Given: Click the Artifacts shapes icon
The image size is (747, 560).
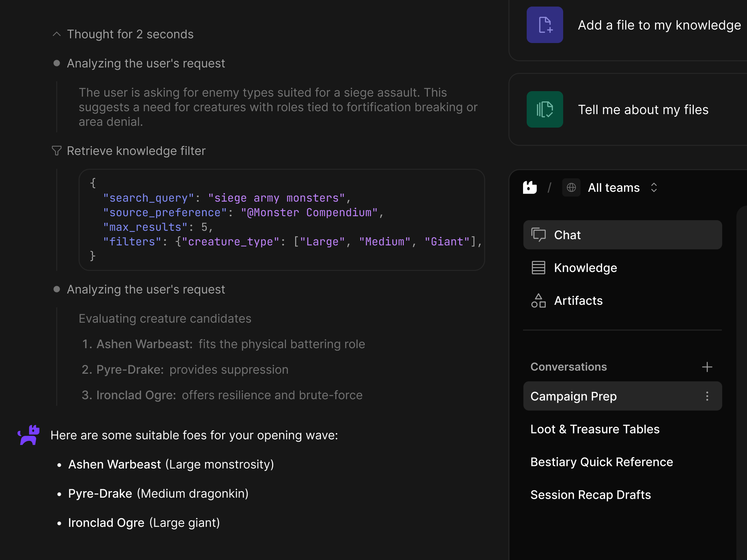Looking at the screenshot, I should (x=538, y=300).
